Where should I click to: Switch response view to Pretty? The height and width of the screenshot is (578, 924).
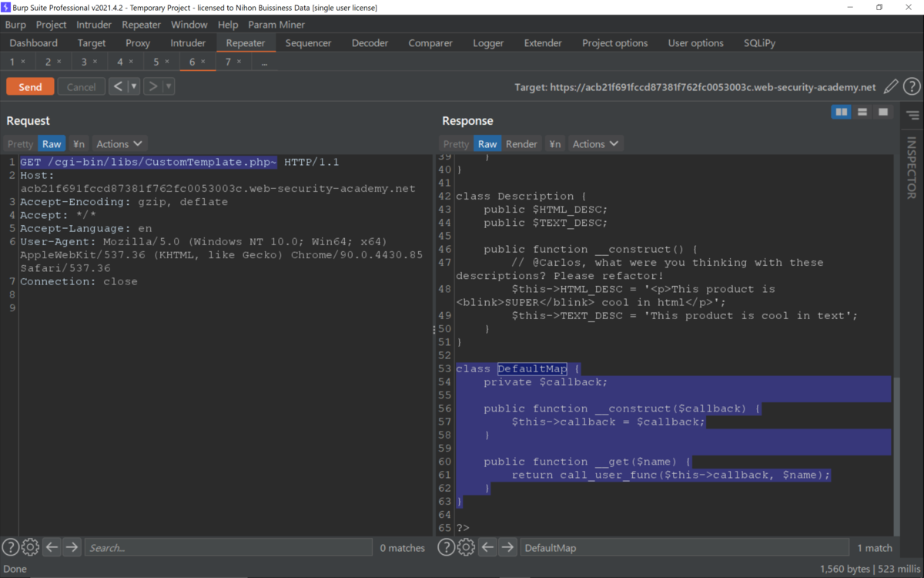click(456, 144)
